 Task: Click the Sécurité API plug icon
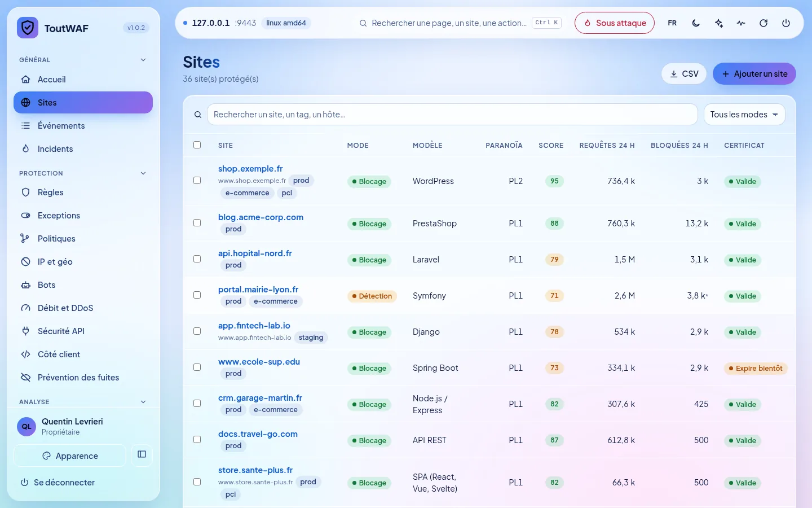(25, 331)
